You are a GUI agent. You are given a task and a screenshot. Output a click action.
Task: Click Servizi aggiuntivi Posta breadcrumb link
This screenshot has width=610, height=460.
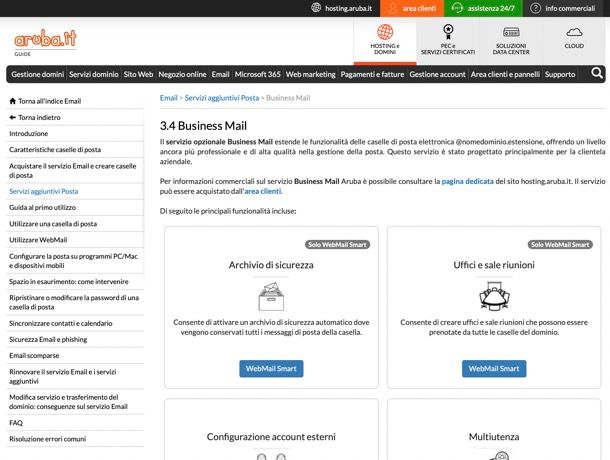pos(222,98)
